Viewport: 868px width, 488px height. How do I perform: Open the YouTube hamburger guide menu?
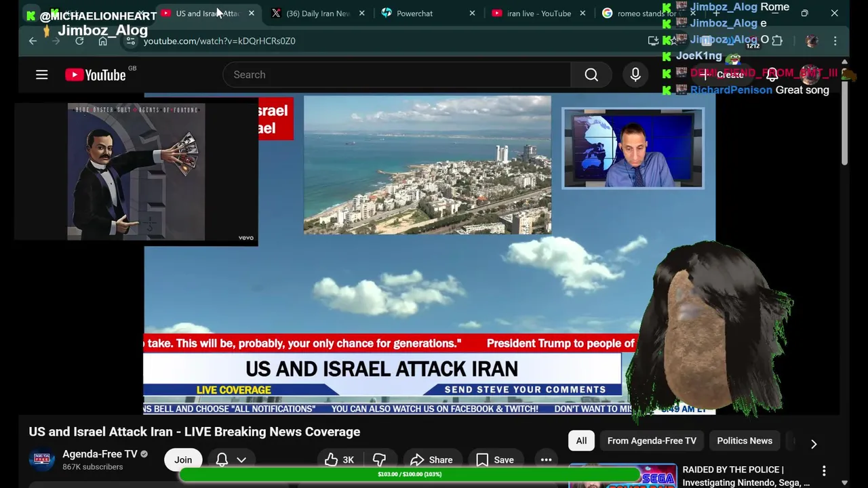(42, 75)
